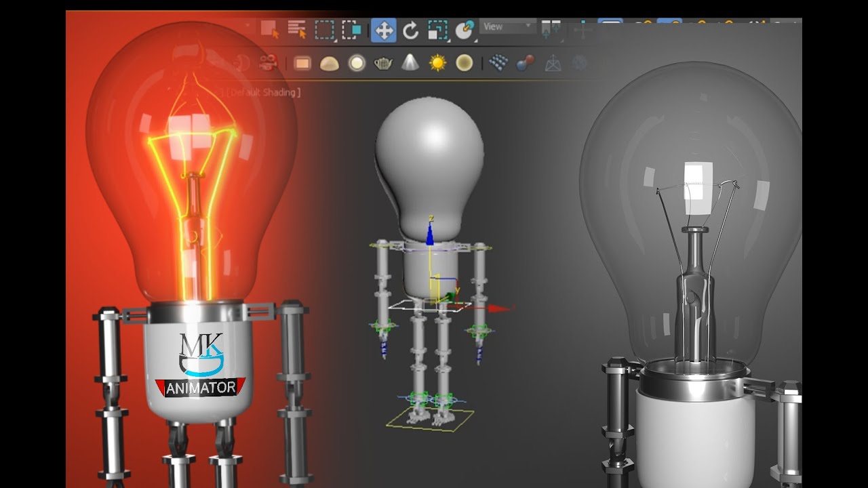The height and width of the screenshot is (488, 868).
Task: Click the wireframe pyramid icon
Action: pos(553,63)
